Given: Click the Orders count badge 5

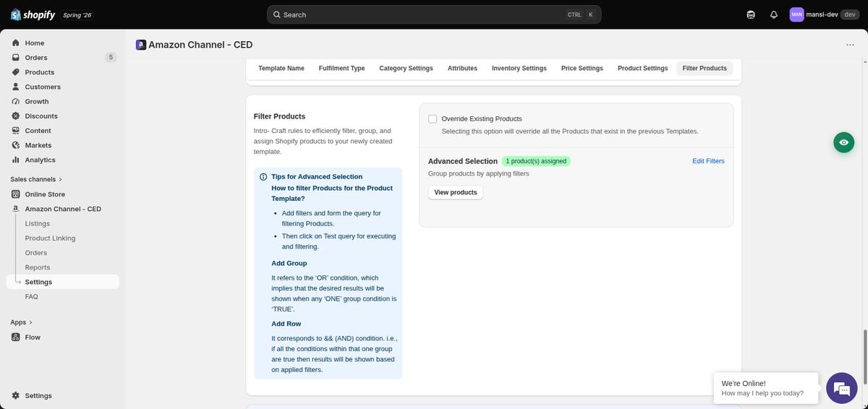Looking at the screenshot, I should pyautogui.click(x=111, y=57).
